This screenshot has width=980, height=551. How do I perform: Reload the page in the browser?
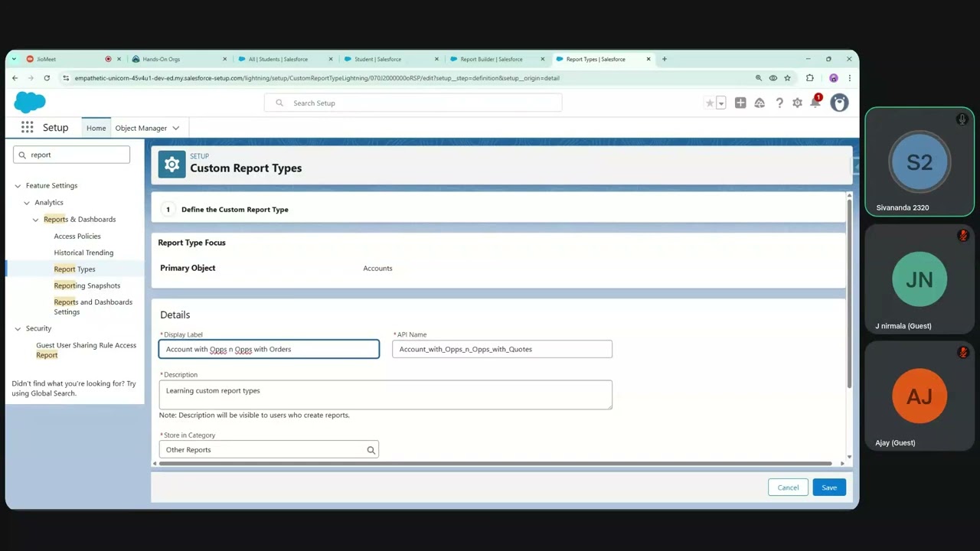[x=47, y=78]
